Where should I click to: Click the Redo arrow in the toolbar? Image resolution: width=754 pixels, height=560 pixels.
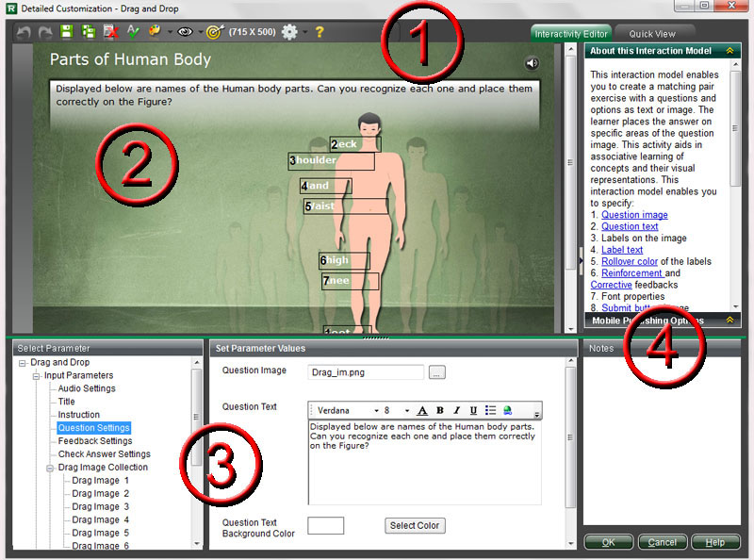click(x=44, y=32)
